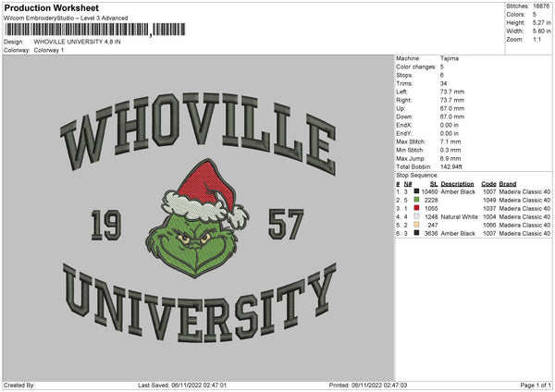Click the Stitches value 18876

[x=541, y=6]
